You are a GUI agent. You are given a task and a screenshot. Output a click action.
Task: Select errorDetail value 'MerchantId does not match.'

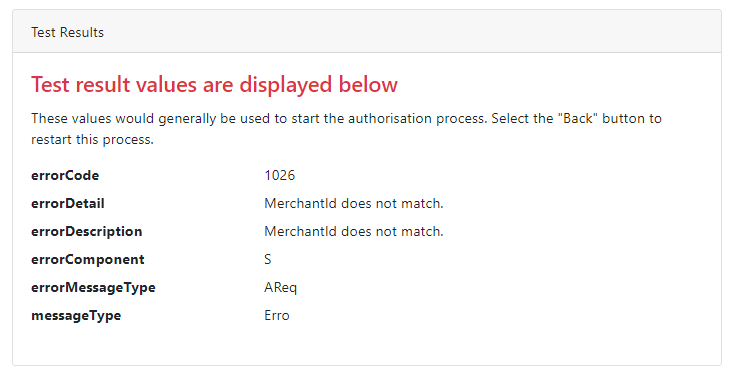click(354, 203)
